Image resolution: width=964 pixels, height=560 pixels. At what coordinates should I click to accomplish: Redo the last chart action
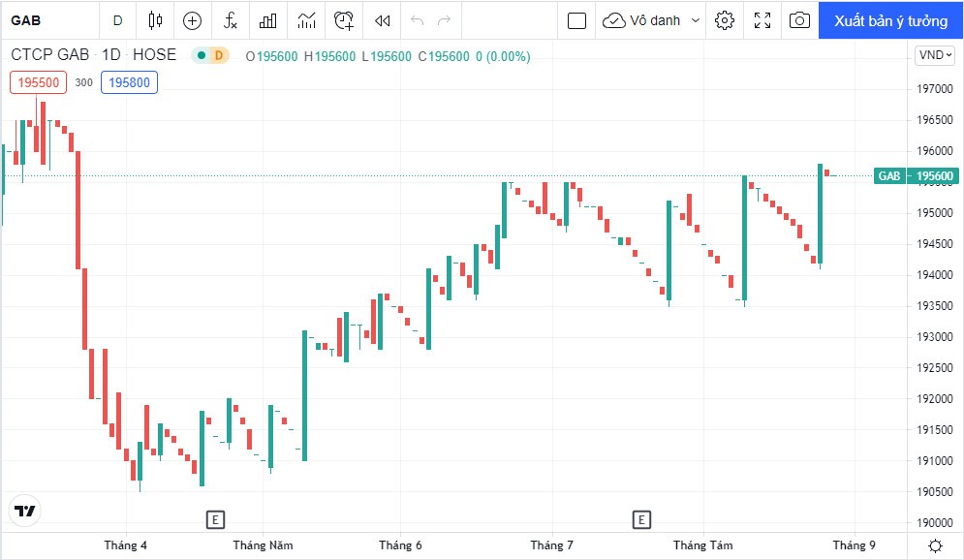pos(444,20)
